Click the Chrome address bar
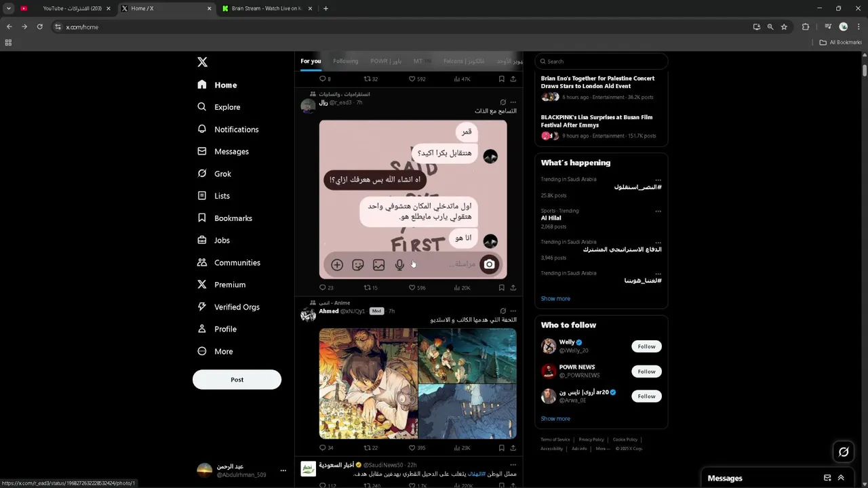The image size is (868, 488). (400, 26)
